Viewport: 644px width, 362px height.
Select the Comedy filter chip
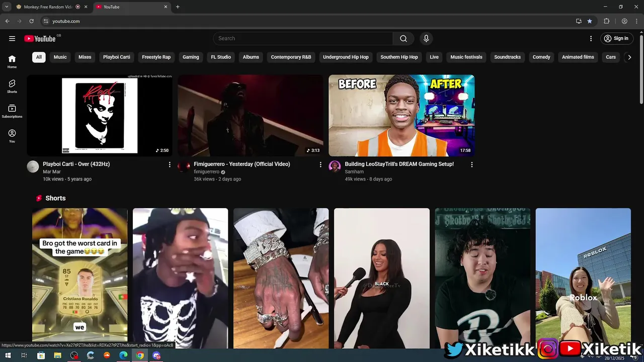pyautogui.click(x=541, y=57)
